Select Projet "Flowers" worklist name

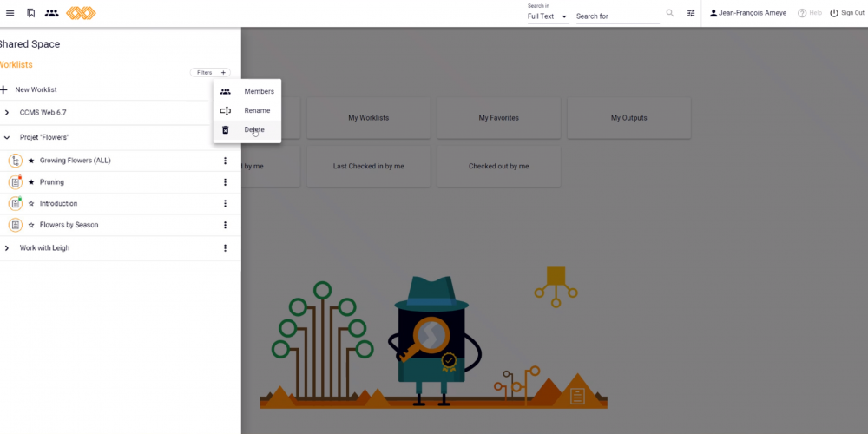(x=44, y=137)
